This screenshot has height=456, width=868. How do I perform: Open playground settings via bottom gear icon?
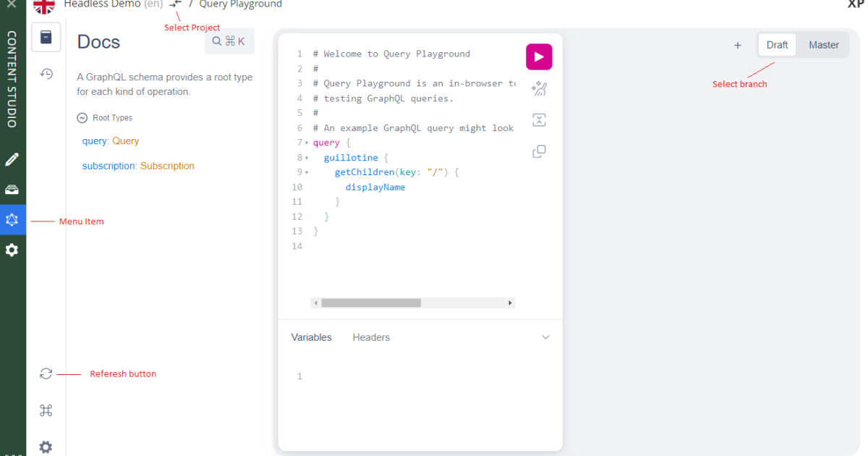coord(46,447)
